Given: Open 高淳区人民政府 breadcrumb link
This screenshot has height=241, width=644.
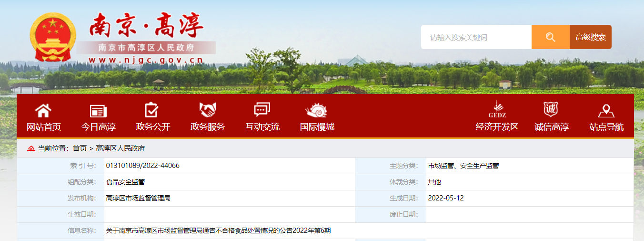Looking at the screenshot, I should [x=121, y=148].
